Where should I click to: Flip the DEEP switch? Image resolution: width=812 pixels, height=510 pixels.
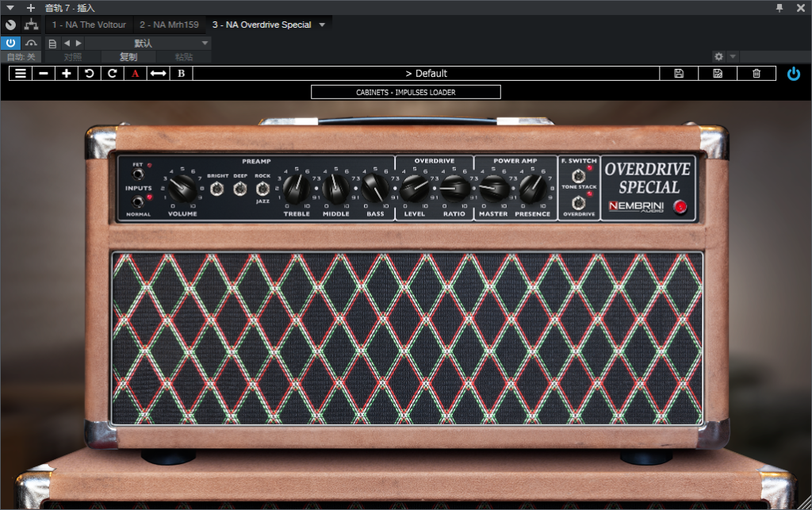(x=239, y=189)
